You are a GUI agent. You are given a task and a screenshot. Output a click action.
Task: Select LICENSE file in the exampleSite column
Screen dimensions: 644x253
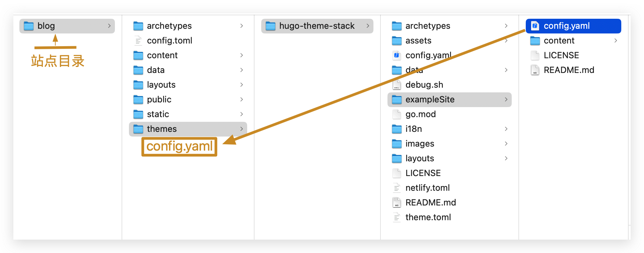[x=561, y=56]
